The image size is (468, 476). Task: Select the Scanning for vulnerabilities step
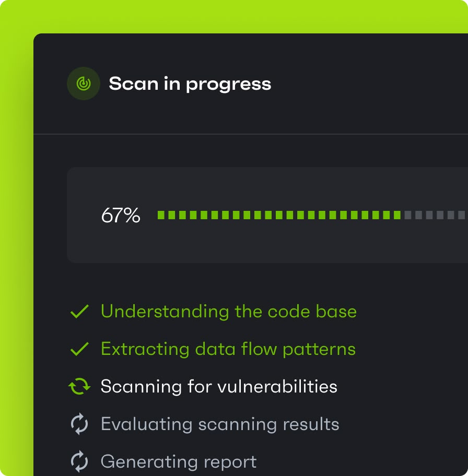(x=219, y=386)
